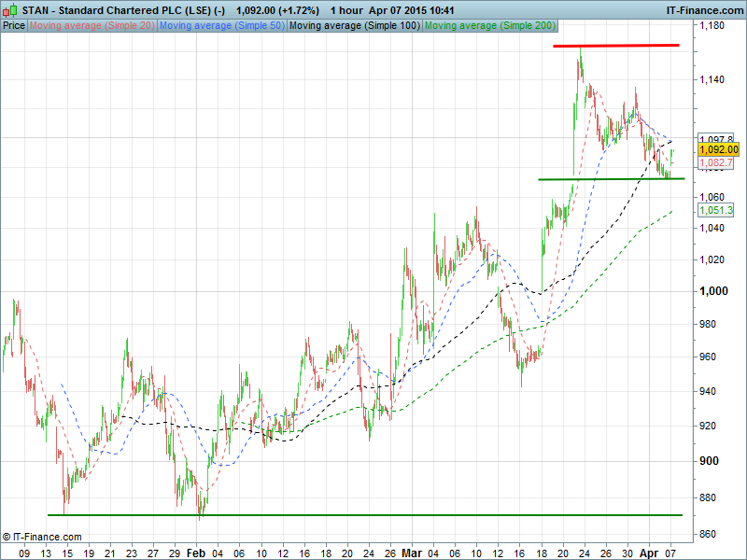
Task: Click the yellow 1,092.00 current price tag
Action: (718, 149)
